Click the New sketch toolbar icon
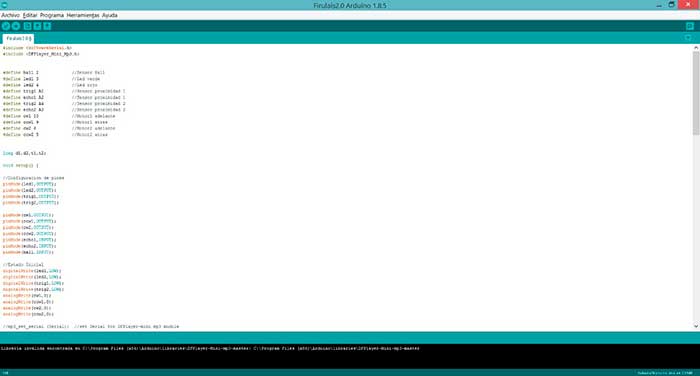 click(x=28, y=26)
